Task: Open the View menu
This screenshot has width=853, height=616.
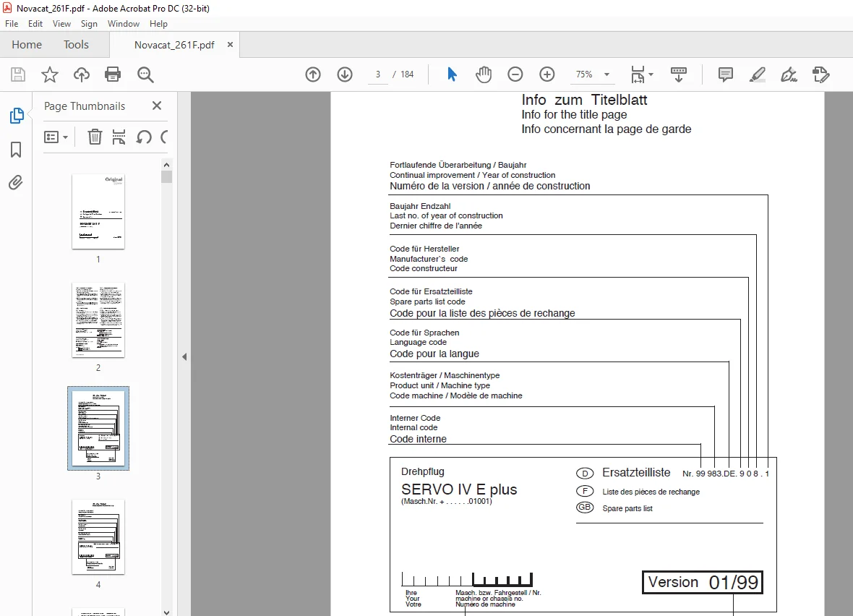Action: 61,24
